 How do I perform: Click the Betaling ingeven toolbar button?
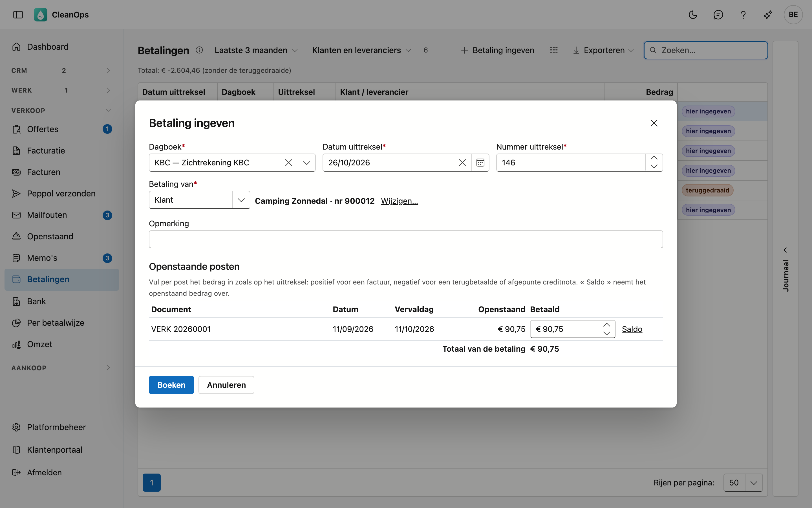(498, 50)
